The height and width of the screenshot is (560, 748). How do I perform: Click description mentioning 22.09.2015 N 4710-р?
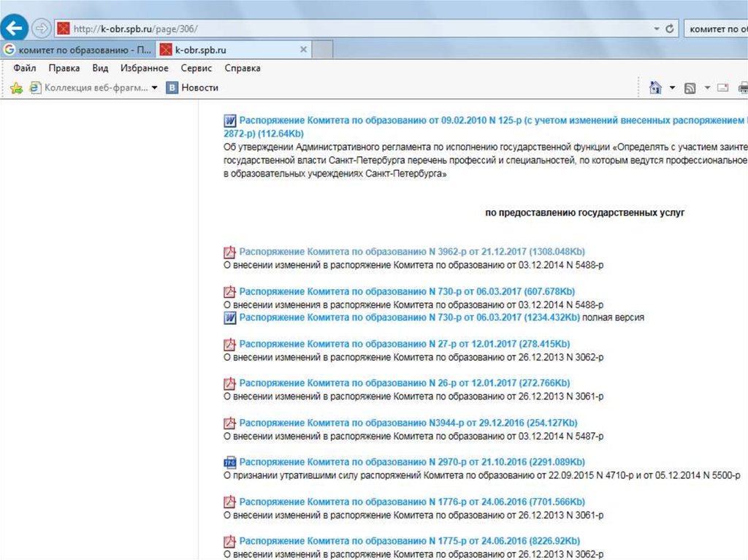click(482, 475)
